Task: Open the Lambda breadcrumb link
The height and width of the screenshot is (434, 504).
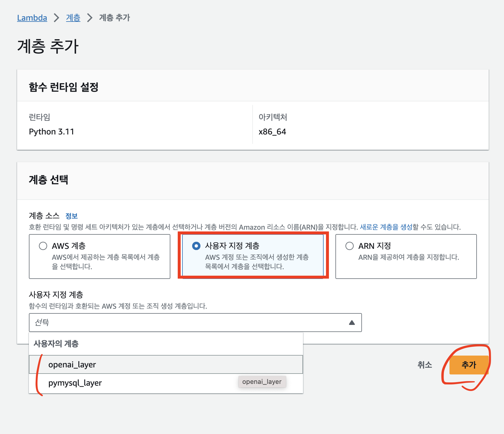Action: (32, 18)
